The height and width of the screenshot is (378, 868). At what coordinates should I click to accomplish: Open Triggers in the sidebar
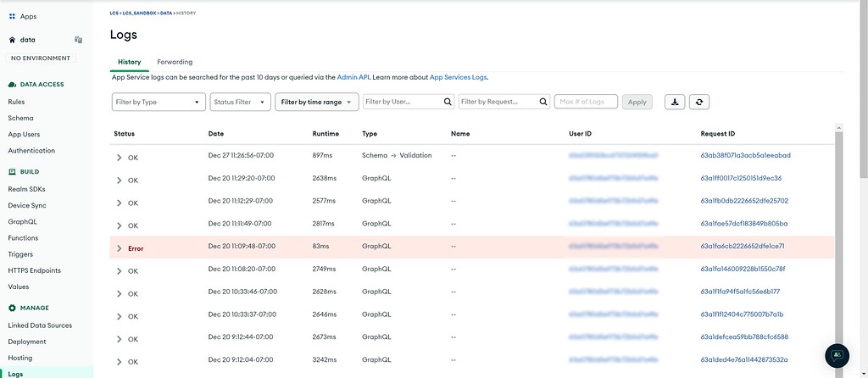pos(21,254)
